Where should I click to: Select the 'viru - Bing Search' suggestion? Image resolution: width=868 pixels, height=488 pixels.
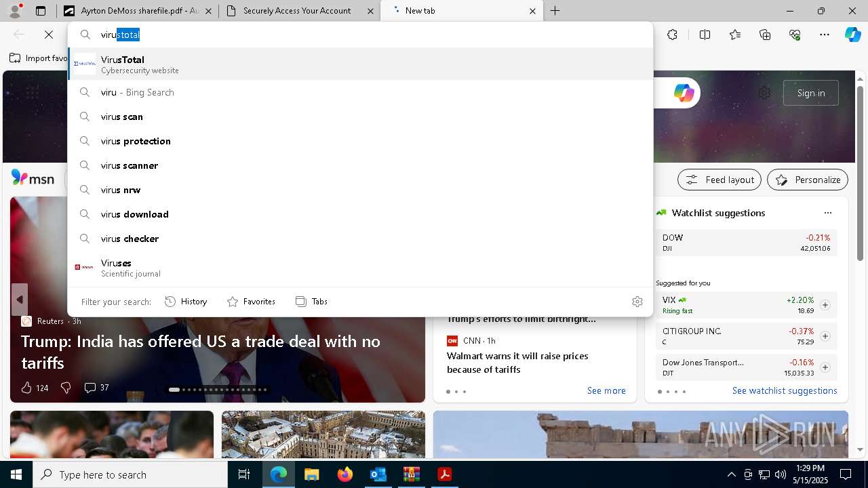pos(360,92)
